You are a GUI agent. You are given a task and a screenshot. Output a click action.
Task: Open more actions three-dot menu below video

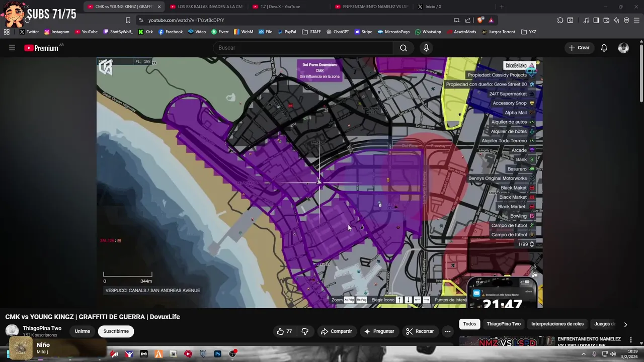pos(447,331)
